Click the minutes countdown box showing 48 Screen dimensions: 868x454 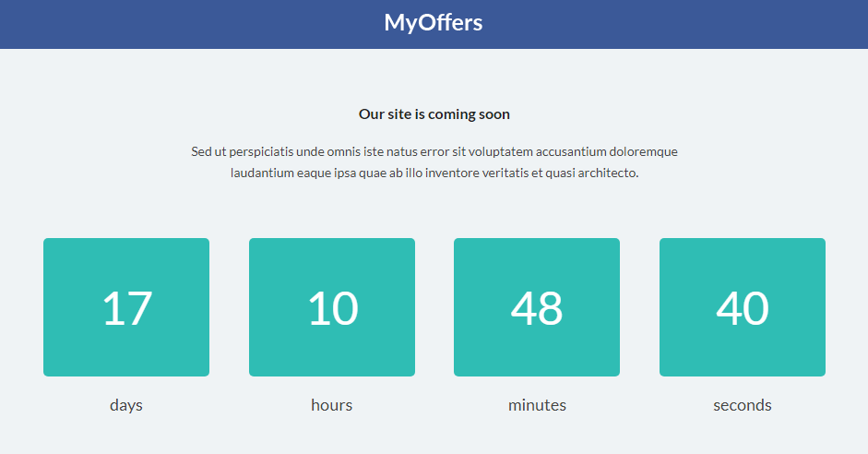pos(537,307)
